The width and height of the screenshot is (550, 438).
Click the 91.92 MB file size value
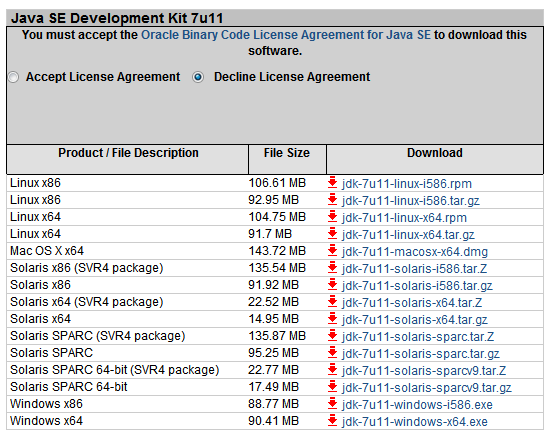click(x=274, y=285)
